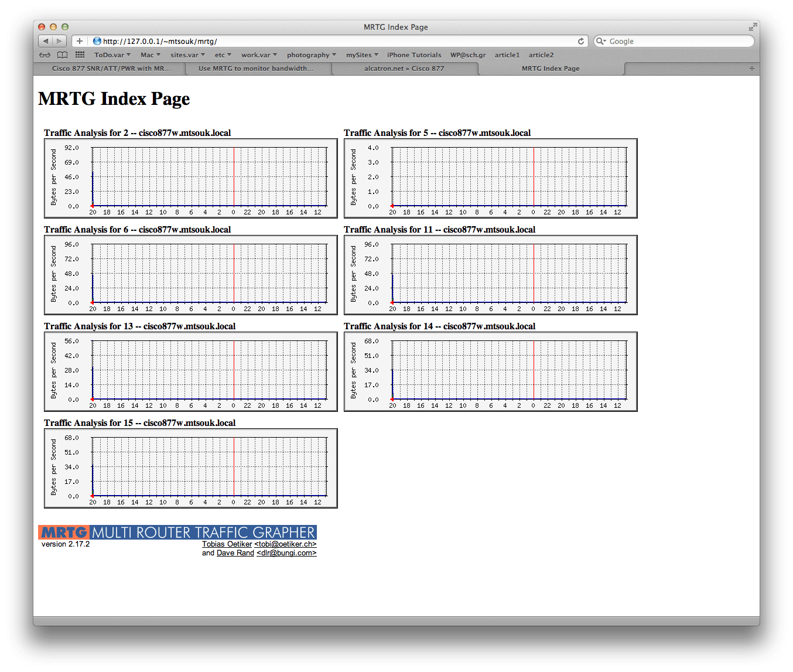Click the Traffic Analysis for 5 heading

tap(437, 133)
